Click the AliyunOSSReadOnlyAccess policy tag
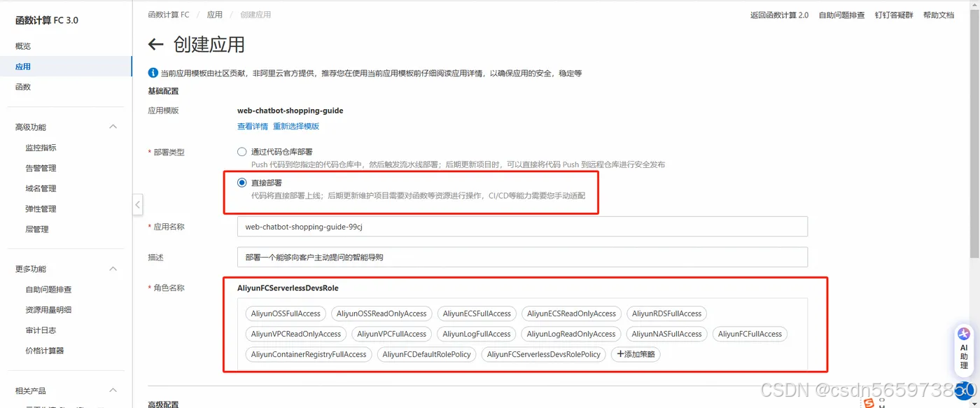This screenshot has width=980, height=408. click(x=381, y=314)
